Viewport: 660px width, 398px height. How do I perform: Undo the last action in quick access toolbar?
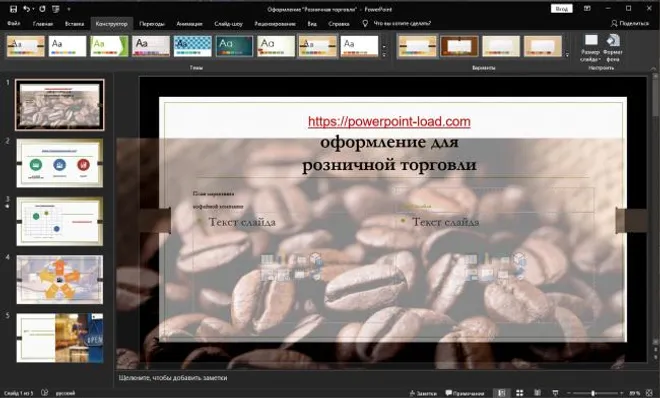(26, 9)
